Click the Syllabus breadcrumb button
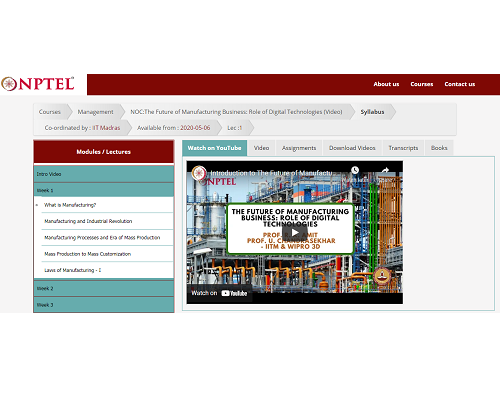The width and height of the screenshot is (500, 400). click(372, 112)
